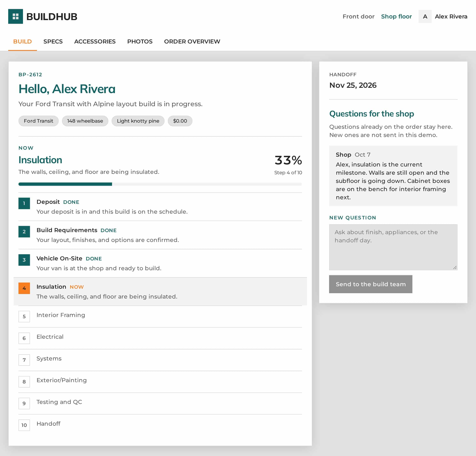Open the ACCESSORIES tab
This screenshot has width=476, height=456.
(x=95, y=41)
